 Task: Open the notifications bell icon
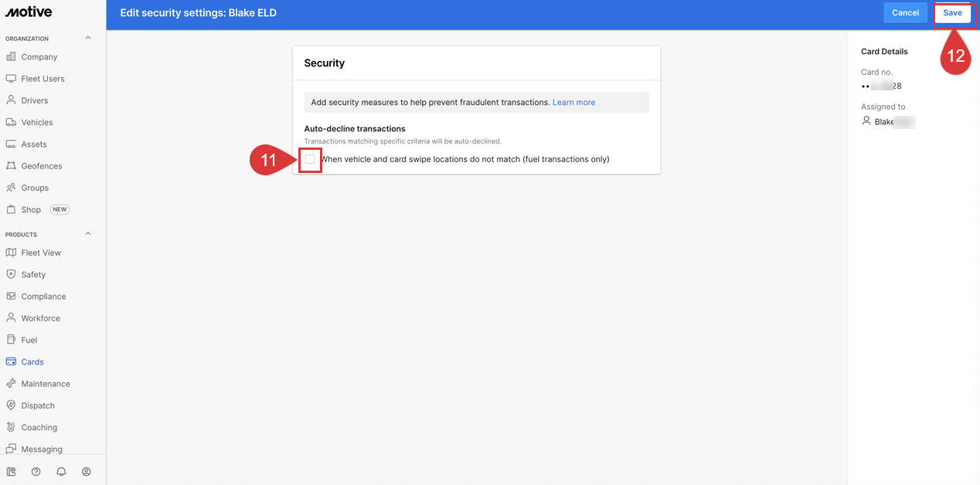[x=61, y=472]
